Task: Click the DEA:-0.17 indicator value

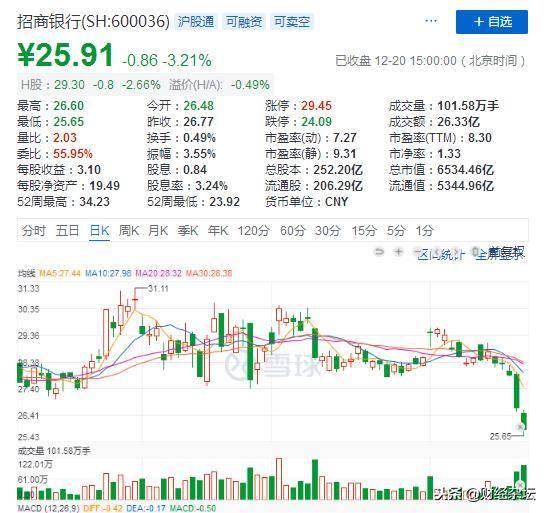Action: [x=146, y=508]
